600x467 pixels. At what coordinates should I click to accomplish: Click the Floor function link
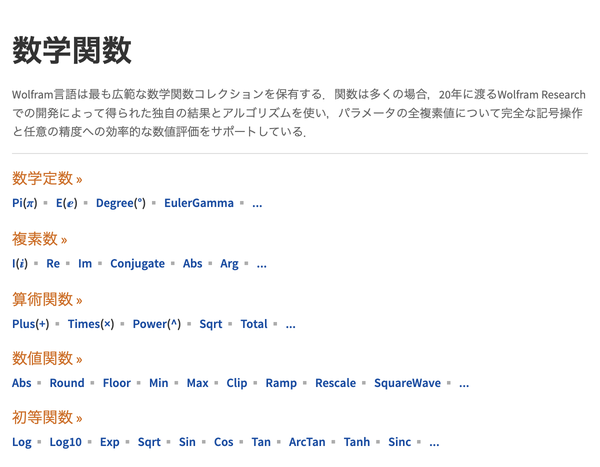tap(117, 383)
